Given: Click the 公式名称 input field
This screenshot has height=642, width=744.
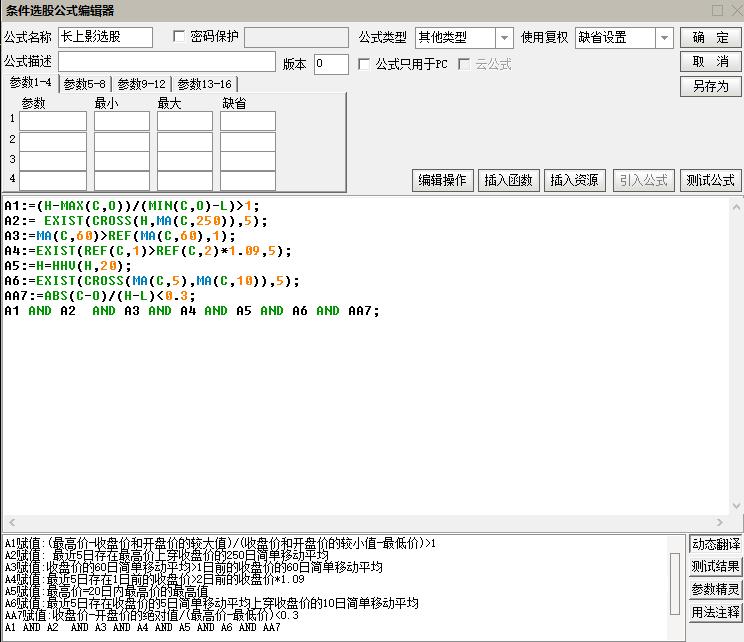Looking at the screenshot, I should [105, 38].
